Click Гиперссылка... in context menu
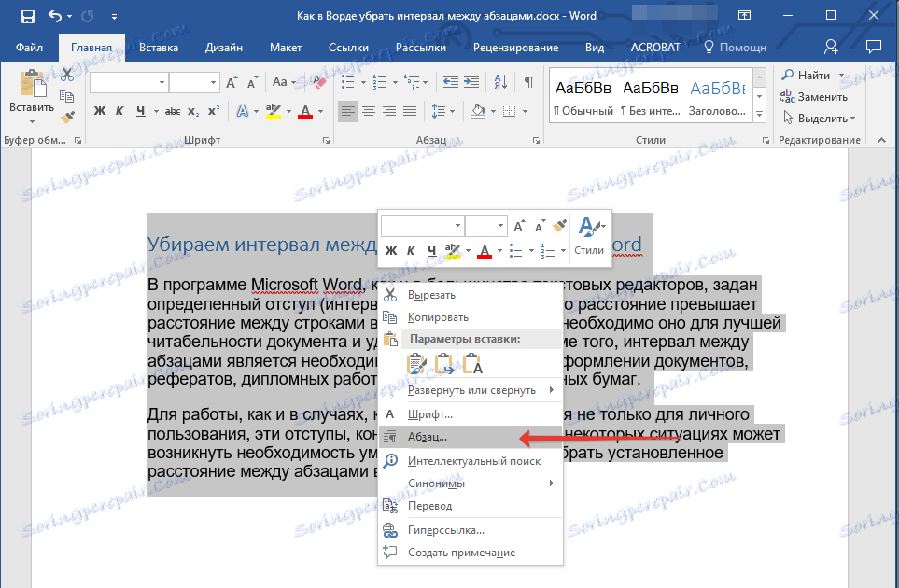 click(471, 530)
